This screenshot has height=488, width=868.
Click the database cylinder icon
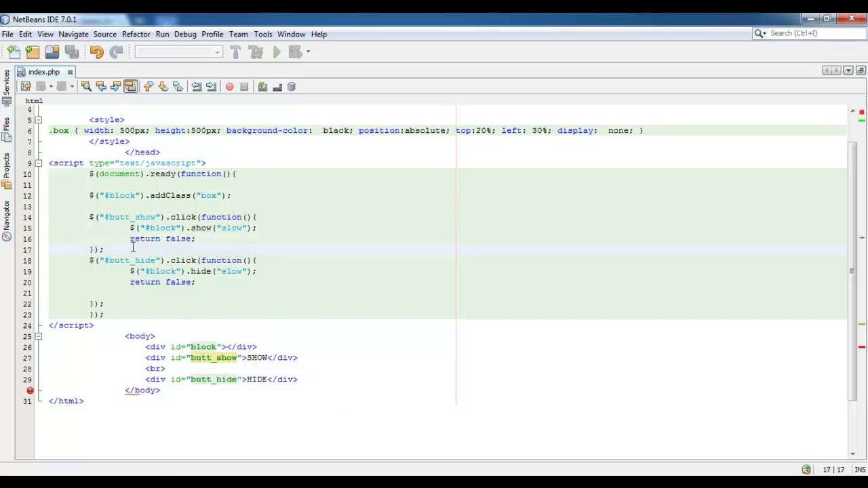[292, 87]
